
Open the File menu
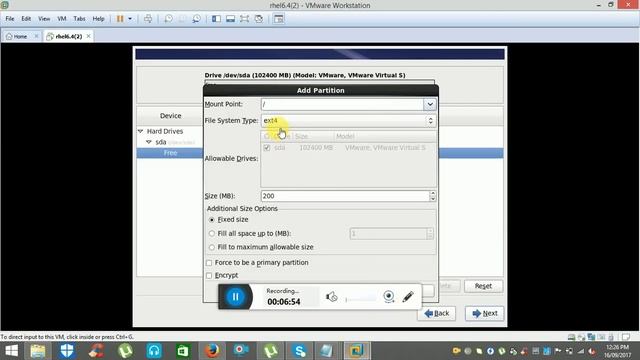(x=10, y=19)
